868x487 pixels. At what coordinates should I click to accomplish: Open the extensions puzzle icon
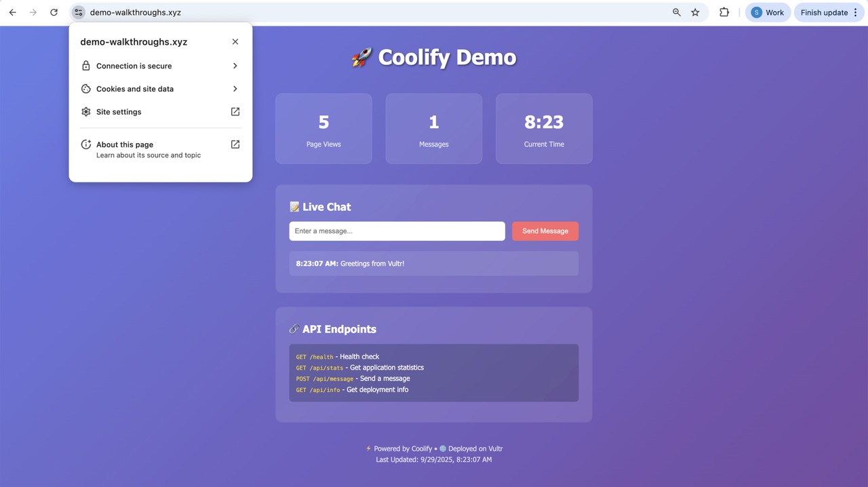pos(724,12)
